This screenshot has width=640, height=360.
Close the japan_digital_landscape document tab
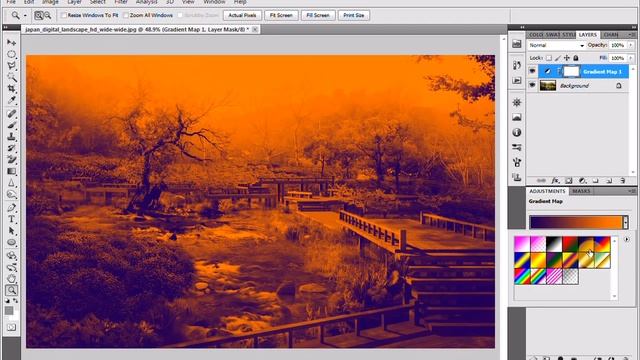pos(255,29)
